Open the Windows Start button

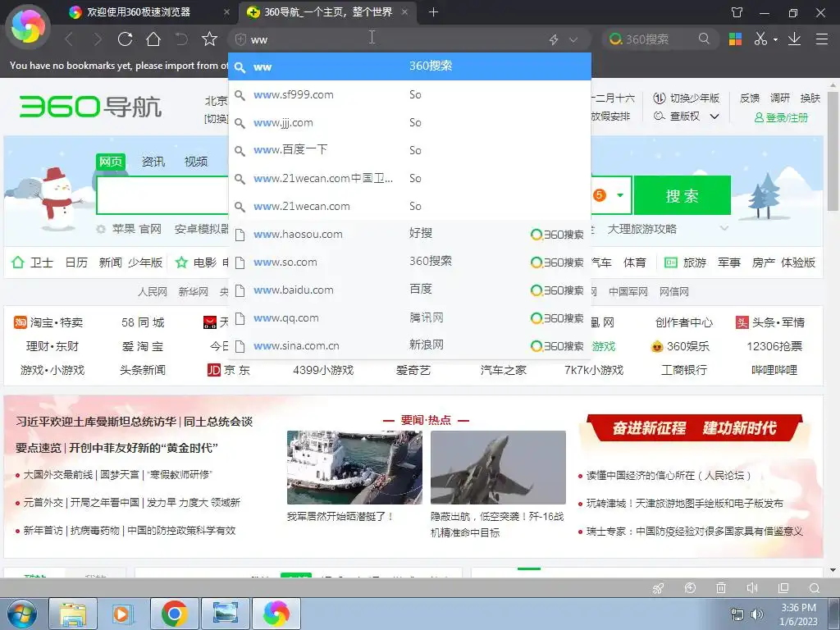point(22,614)
